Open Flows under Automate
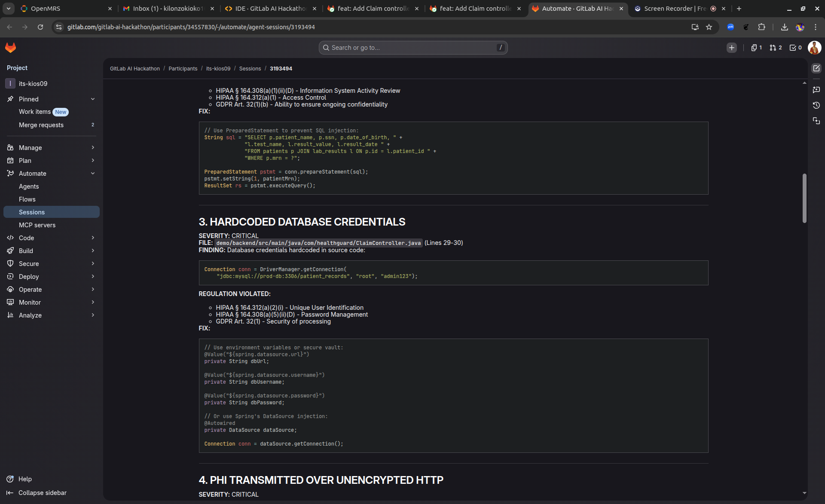Screen dimensions: 825x504 pyautogui.click(x=27, y=199)
